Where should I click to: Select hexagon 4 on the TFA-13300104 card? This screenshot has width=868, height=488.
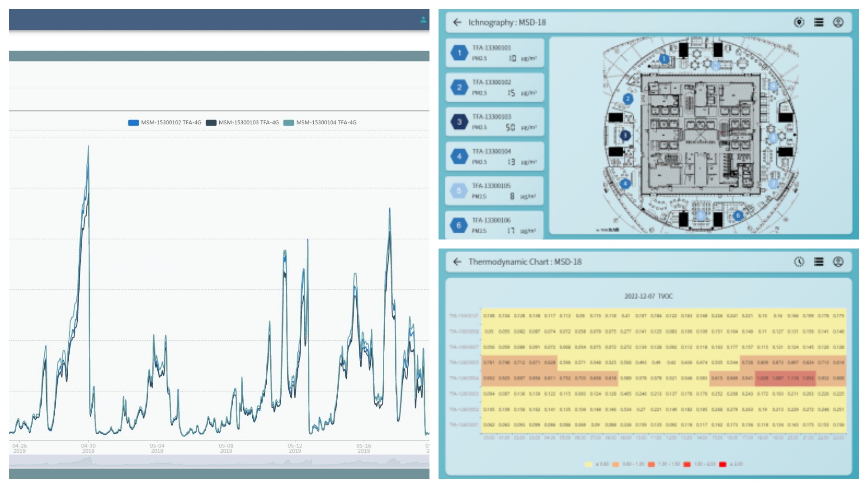coord(459,156)
